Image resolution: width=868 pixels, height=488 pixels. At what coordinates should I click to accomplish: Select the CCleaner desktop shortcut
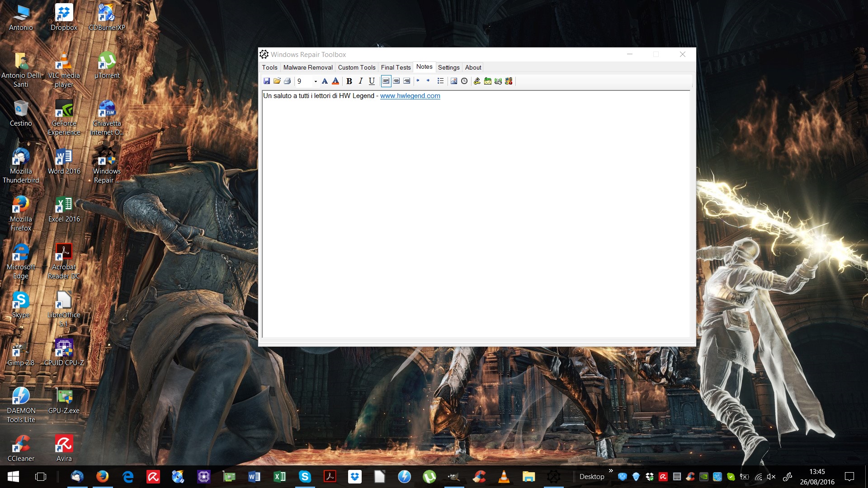click(x=21, y=449)
